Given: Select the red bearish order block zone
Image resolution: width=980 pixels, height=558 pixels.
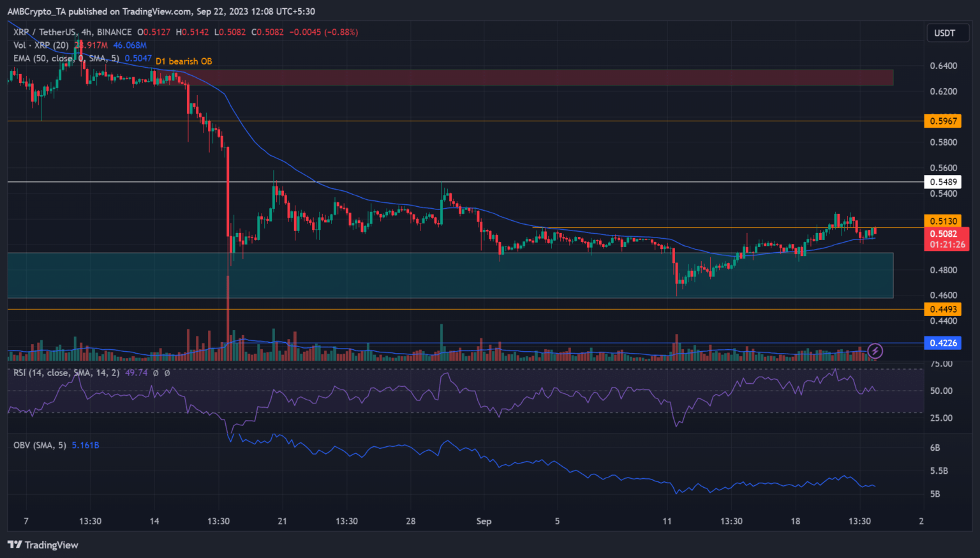Looking at the screenshot, I should 542,77.
